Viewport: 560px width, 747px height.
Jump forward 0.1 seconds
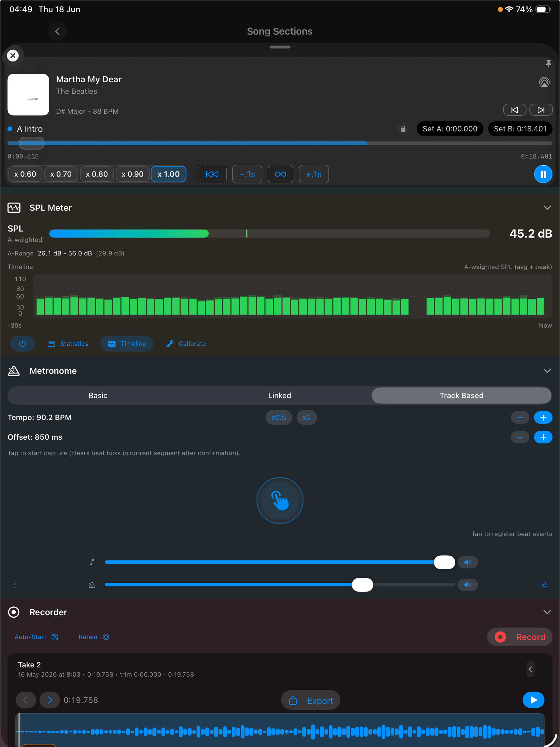point(314,174)
